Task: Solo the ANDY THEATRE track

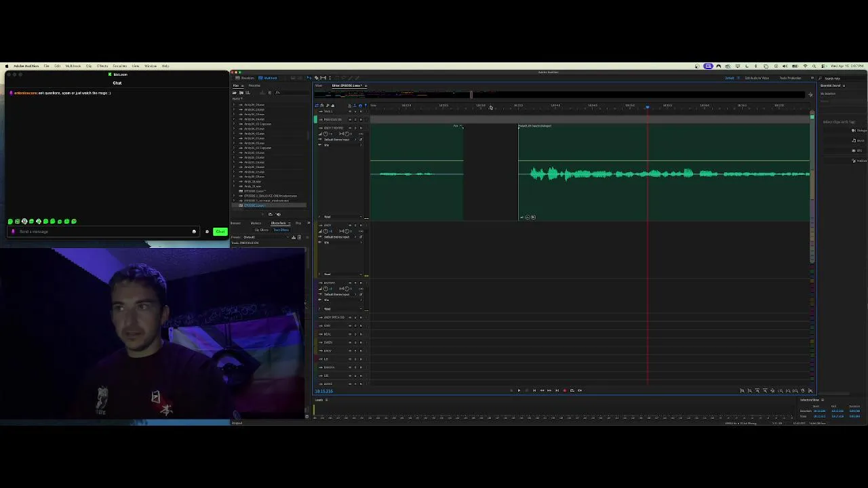Action: pos(355,128)
